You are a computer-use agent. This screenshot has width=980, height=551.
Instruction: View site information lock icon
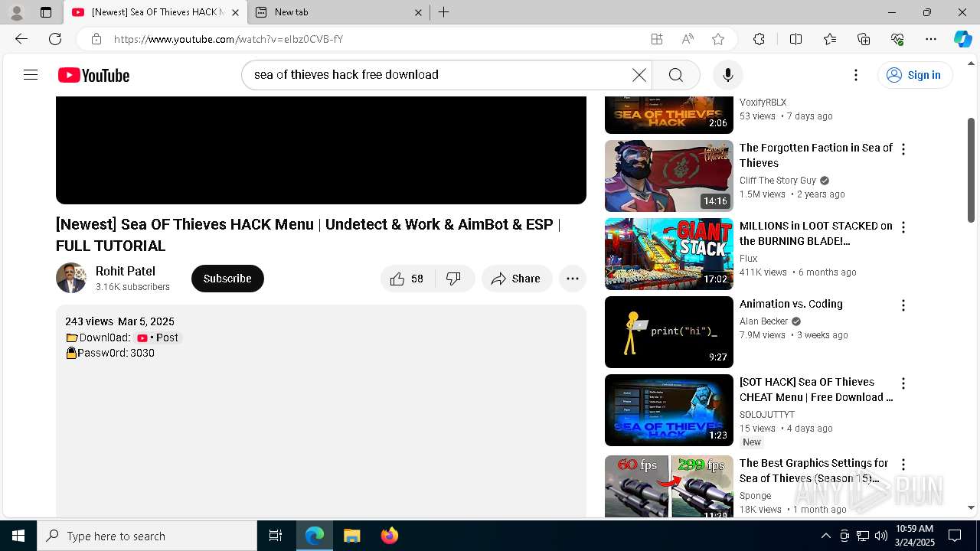coord(96,39)
